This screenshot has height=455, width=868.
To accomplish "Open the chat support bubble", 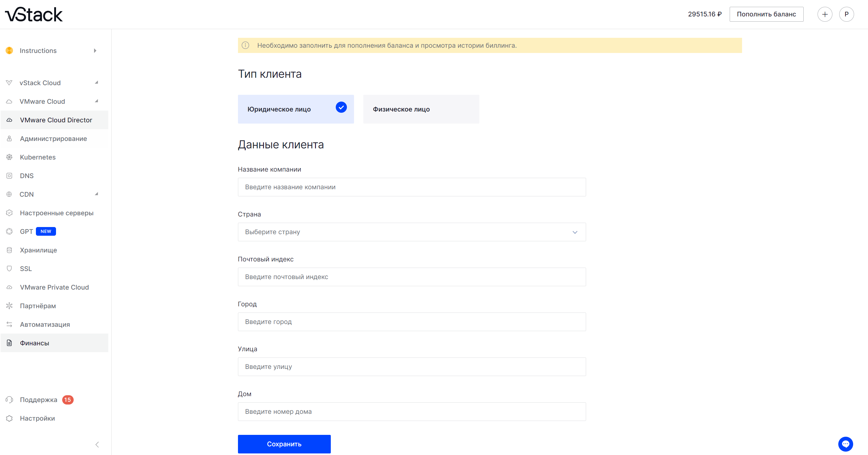I will (x=845, y=444).
